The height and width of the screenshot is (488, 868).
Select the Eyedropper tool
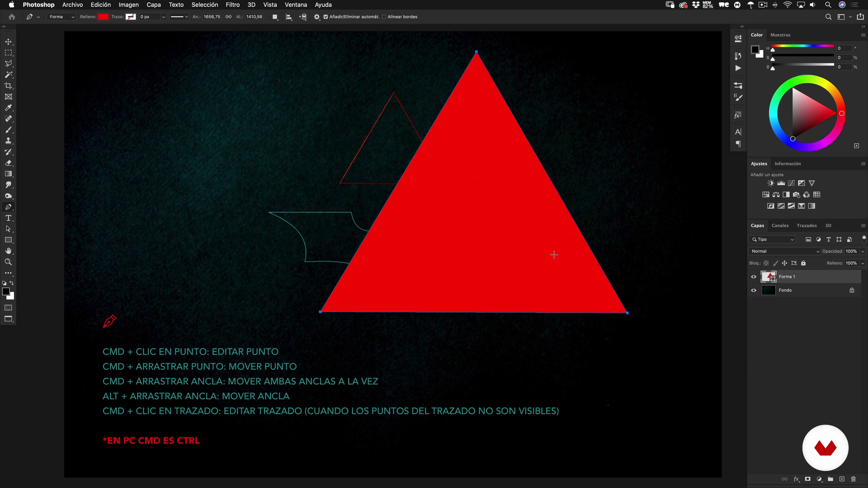click(8, 108)
